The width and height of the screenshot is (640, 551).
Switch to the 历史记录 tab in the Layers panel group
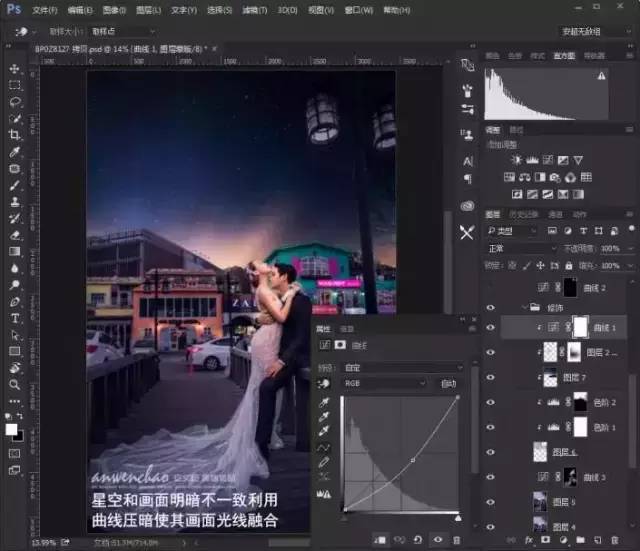[524, 214]
